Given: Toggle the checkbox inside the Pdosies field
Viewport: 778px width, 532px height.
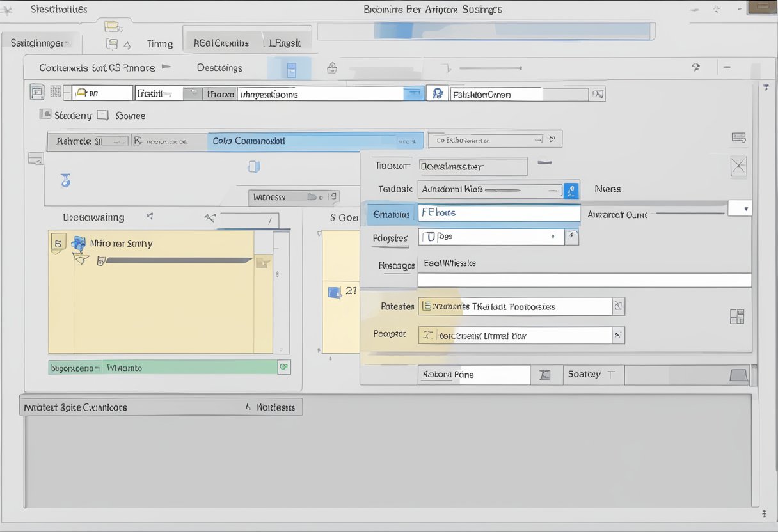Looking at the screenshot, I should coord(427,237).
